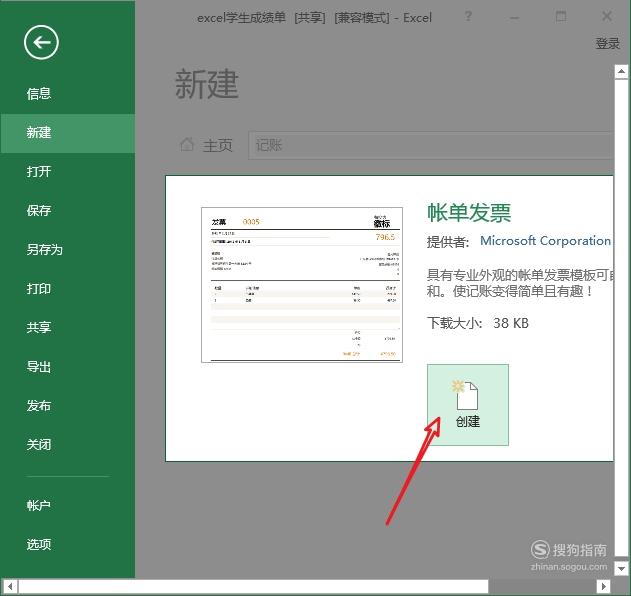
Task: Click the 下载大小: 38 KB text
Action: [478, 323]
